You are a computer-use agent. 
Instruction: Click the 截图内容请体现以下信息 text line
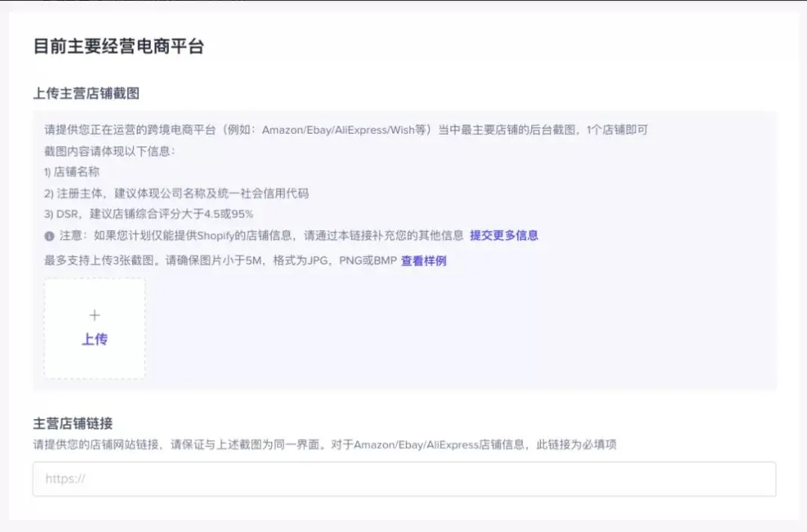click(110, 151)
